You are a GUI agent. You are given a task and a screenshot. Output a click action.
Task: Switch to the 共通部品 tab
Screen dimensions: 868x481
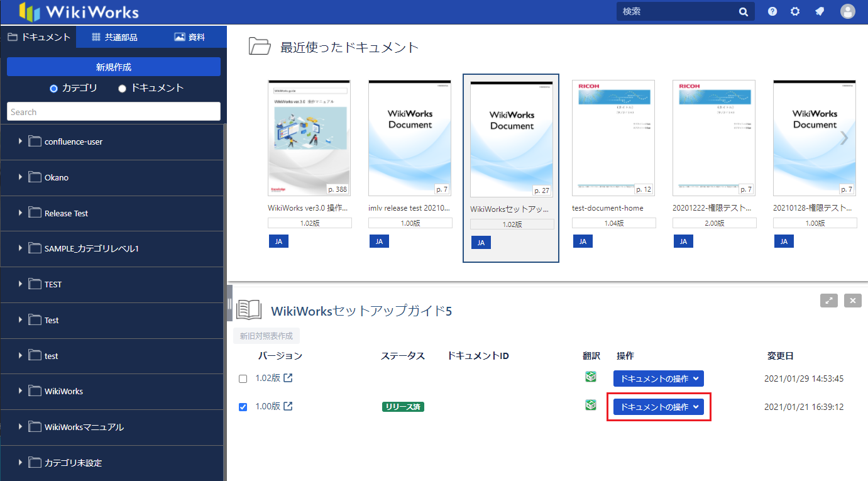(114, 37)
